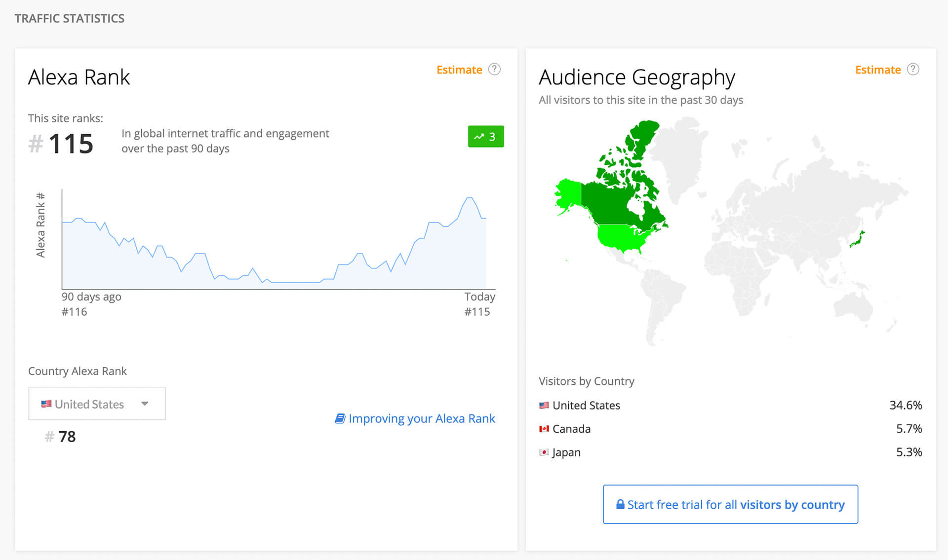
Task: Click the Audience Geography help question icon
Action: pos(913,70)
